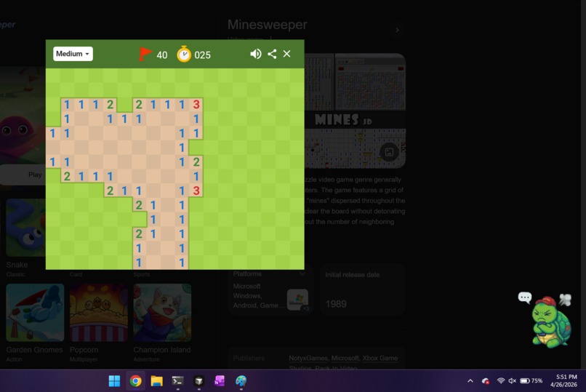Open File Explorer from taskbar
Image resolution: width=586 pixels, height=392 pixels.
click(156, 381)
